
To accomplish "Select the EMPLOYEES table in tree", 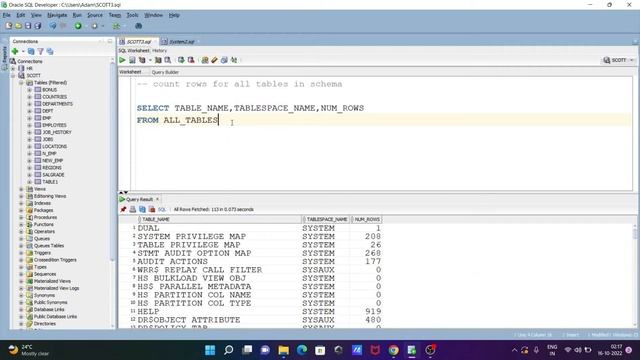I will point(54,125).
